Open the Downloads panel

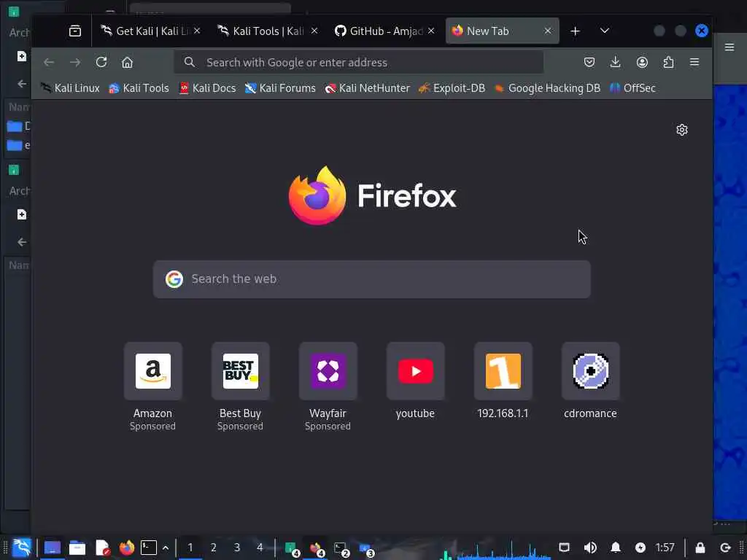(x=616, y=63)
